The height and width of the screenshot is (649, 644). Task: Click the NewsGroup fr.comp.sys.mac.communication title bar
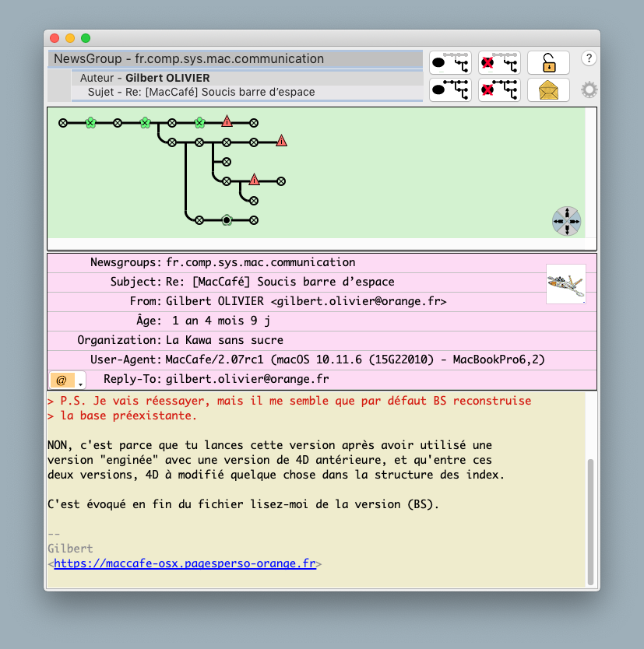point(235,59)
